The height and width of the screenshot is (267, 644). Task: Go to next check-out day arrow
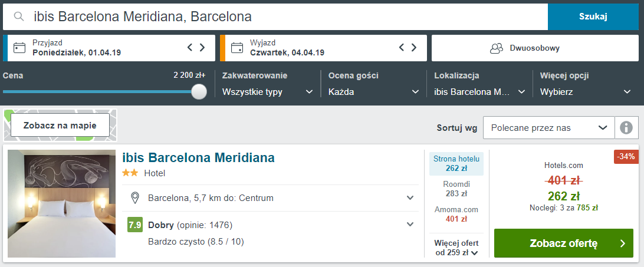tap(414, 48)
